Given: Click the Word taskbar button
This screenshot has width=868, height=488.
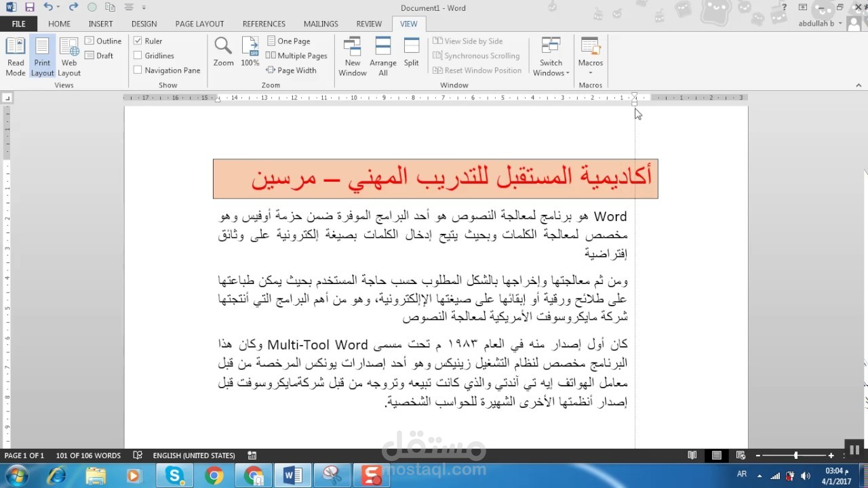Looking at the screenshot, I should pyautogui.click(x=293, y=476).
